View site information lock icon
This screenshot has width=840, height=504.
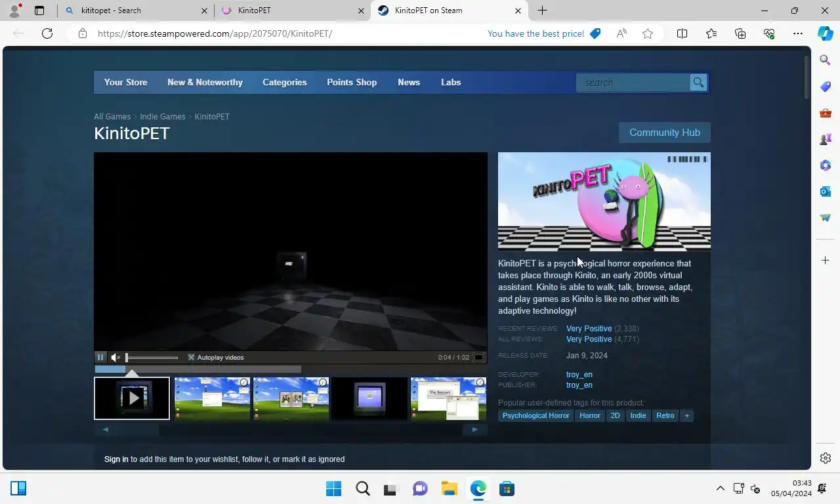coord(83,33)
